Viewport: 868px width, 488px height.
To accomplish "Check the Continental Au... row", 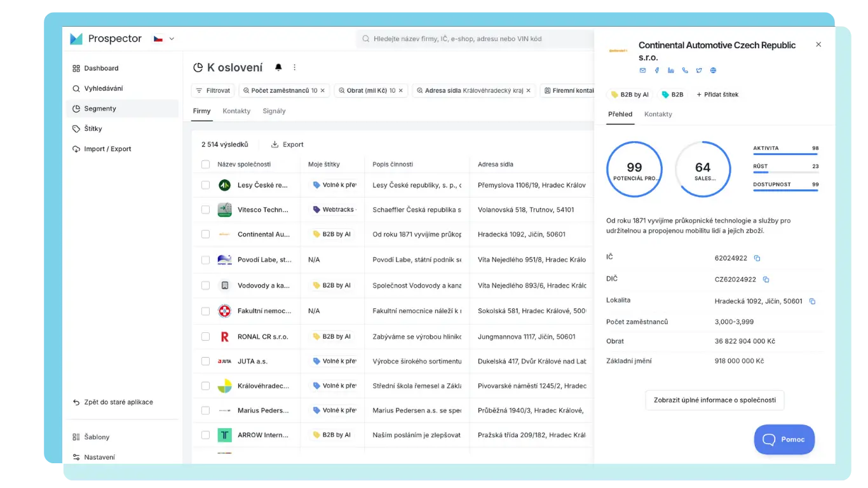I will click(x=205, y=234).
